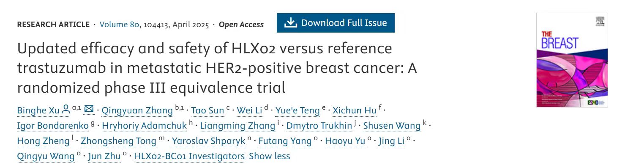This screenshot has width=644, height=168.
Task: Click author Dmytro Trukhin
Action: 319,126
